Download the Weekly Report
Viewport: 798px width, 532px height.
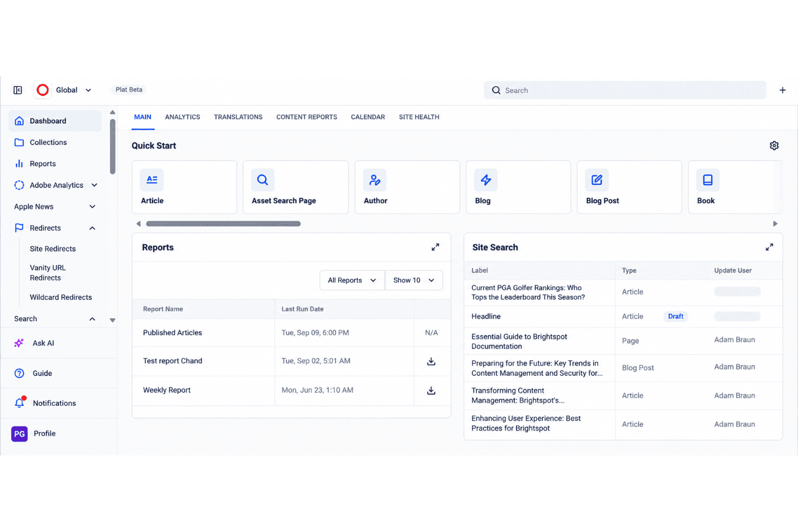pyautogui.click(x=431, y=390)
